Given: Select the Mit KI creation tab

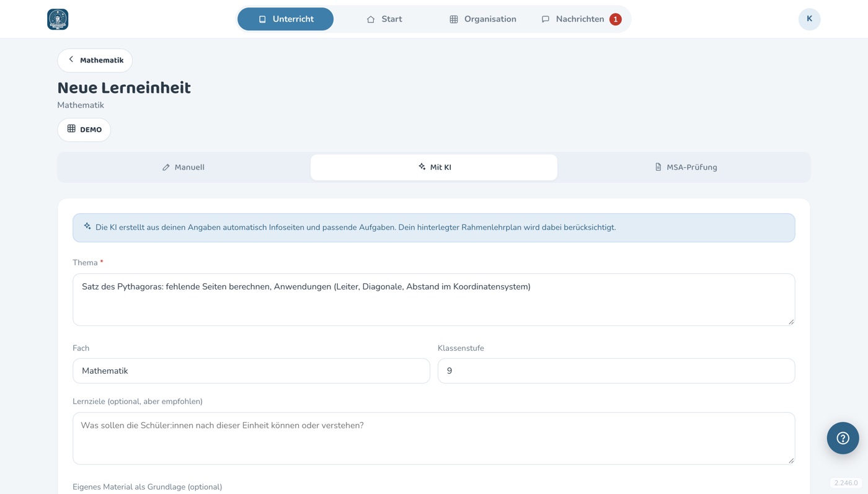Looking at the screenshot, I should click(434, 167).
